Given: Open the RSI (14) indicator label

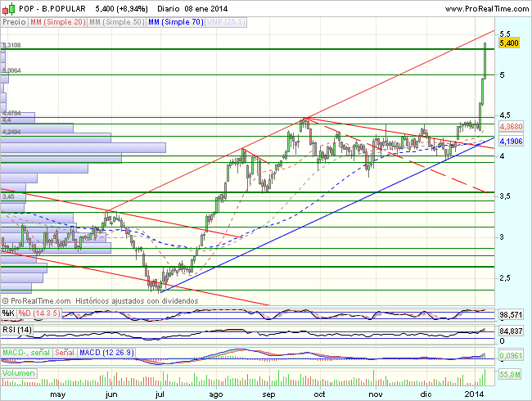Looking at the screenshot, I should (17, 330).
